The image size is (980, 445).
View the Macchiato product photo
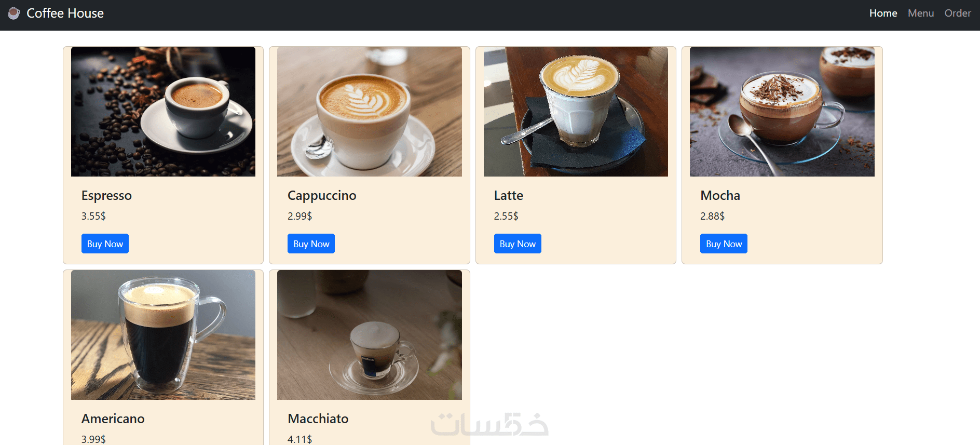[370, 335]
